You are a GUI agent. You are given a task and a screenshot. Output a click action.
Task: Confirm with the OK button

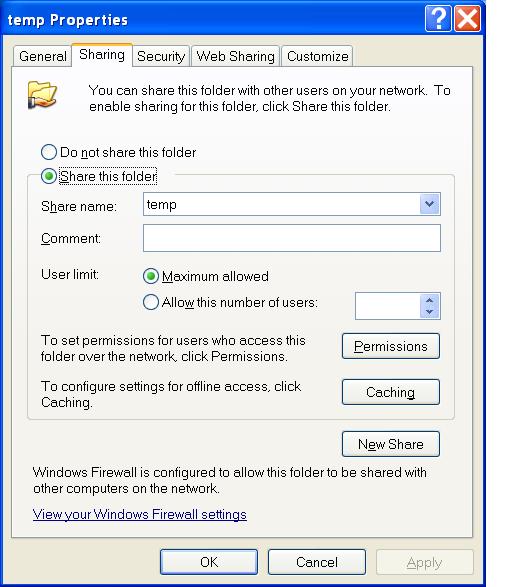[x=209, y=562]
